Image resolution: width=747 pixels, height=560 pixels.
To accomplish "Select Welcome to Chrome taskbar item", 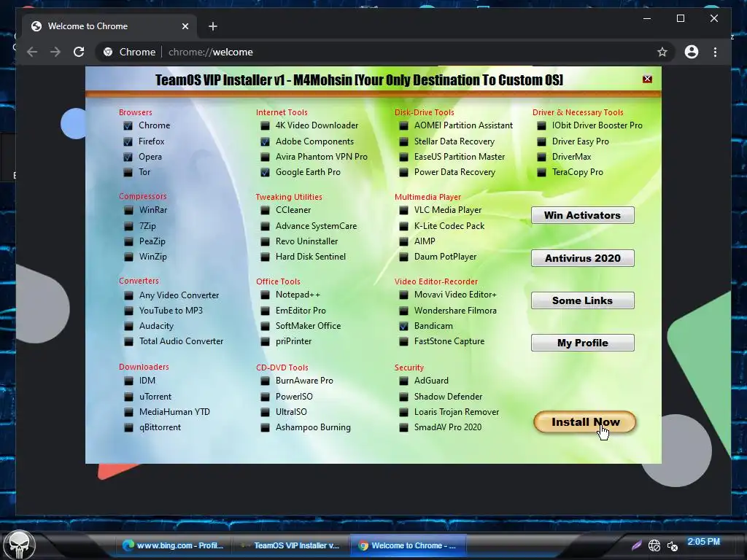I will 409,545.
